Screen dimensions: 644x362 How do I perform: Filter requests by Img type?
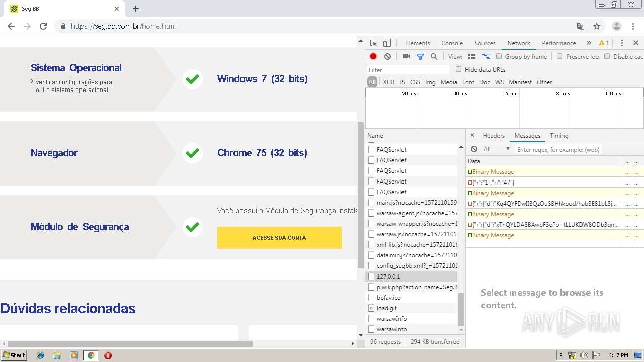click(x=430, y=82)
